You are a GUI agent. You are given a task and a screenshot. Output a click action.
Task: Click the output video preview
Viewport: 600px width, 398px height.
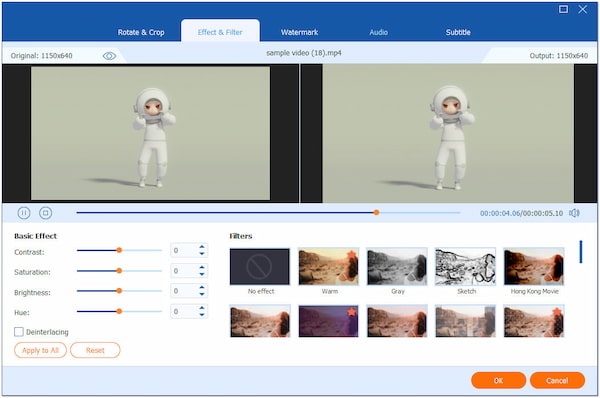[448, 133]
